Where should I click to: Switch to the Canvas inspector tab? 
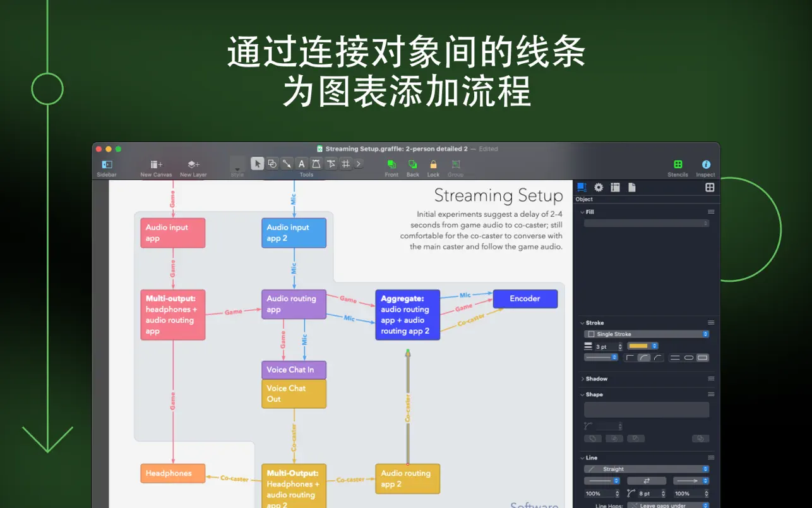(615, 187)
